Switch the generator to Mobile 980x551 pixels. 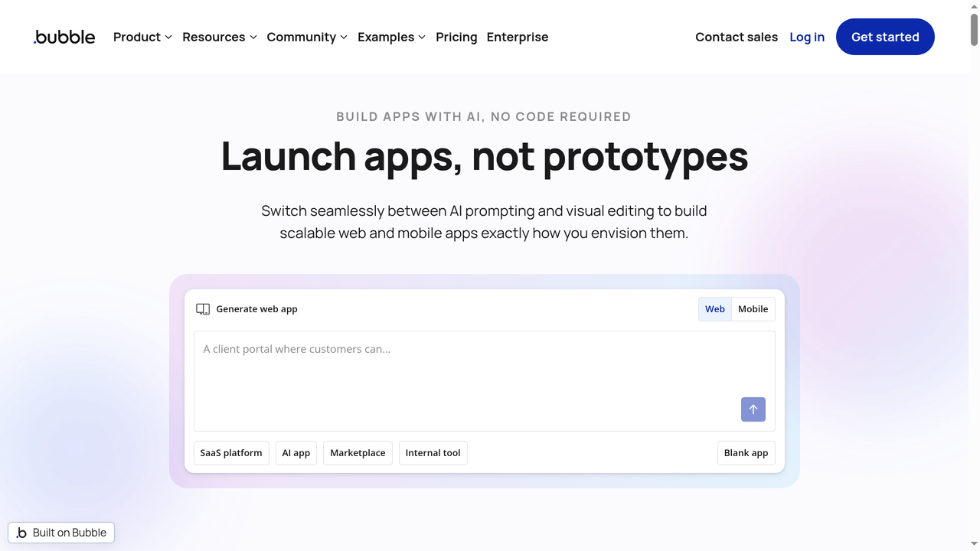tap(753, 308)
